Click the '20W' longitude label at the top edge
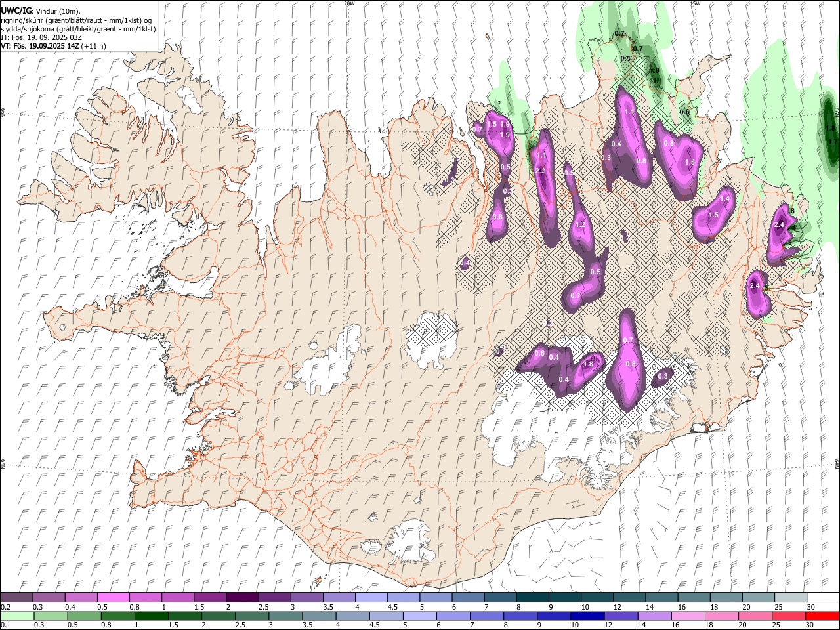 coord(349,3)
